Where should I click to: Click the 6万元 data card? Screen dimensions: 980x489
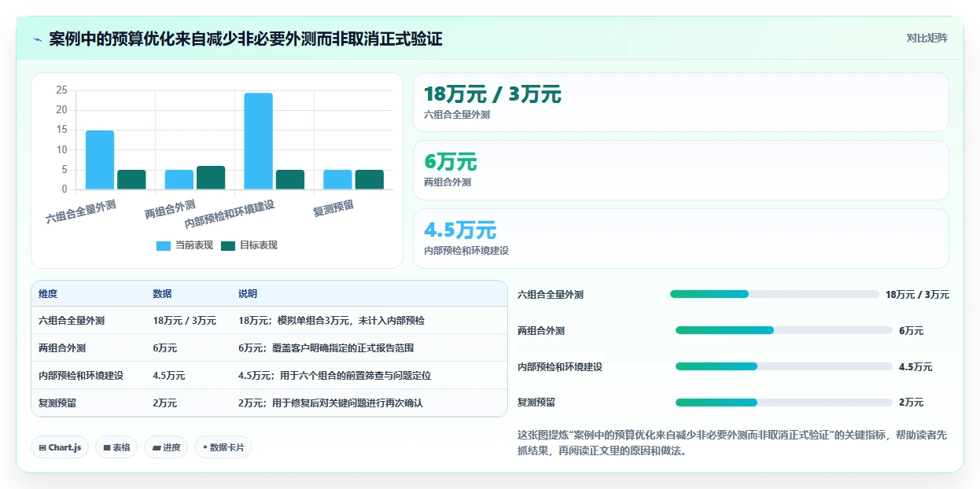681,171
